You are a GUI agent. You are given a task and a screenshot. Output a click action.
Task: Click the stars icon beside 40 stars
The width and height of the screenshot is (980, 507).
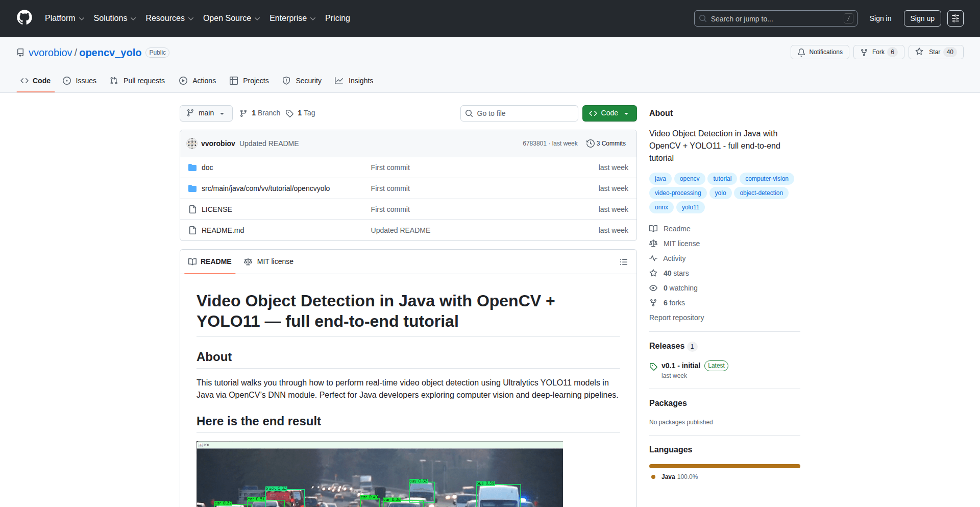[x=653, y=273]
